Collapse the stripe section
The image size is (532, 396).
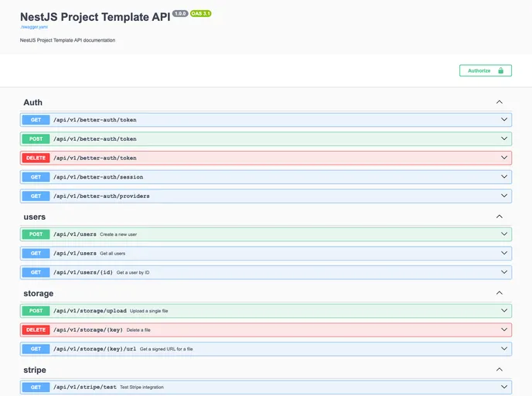click(x=499, y=370)
